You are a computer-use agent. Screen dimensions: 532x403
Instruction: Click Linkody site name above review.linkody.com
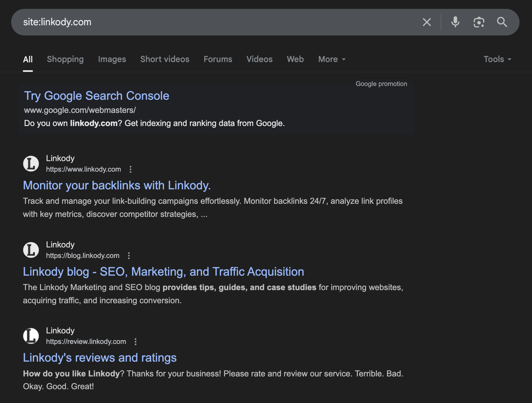pyautogui.click(x=60, y=331)
